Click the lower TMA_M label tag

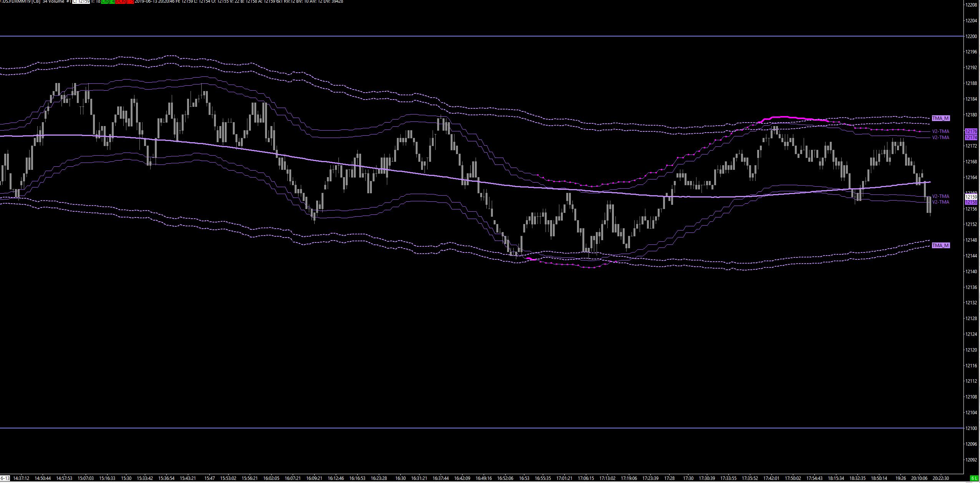click(940, 245)
